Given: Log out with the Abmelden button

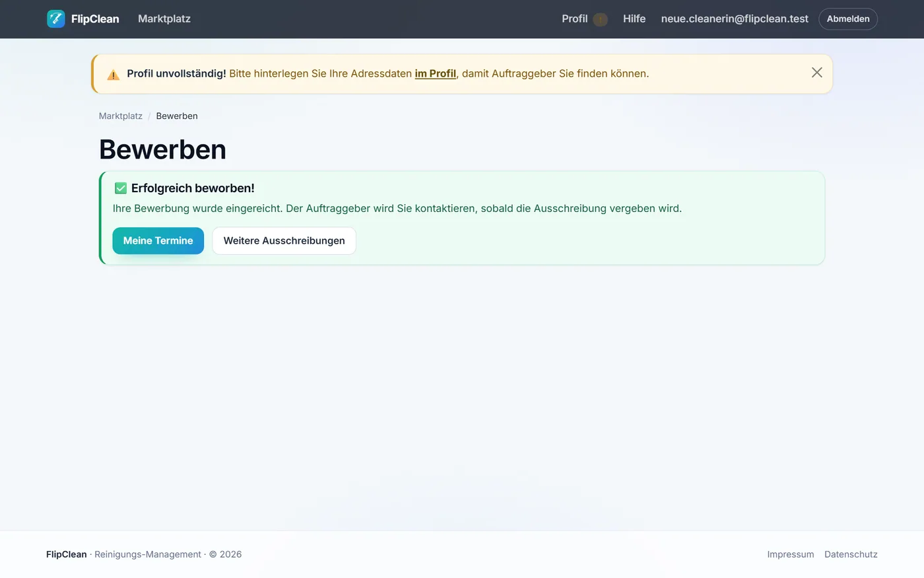Looking at the screenshot, I should pos(848,18).
